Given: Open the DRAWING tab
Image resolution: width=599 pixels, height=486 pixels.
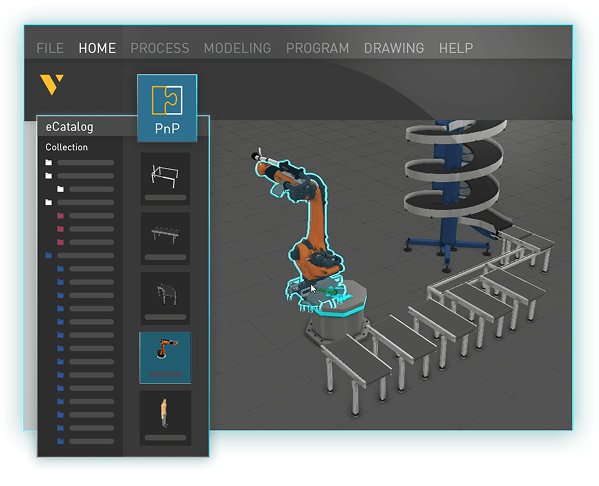Looking at the screenshot, I should [393, 48].
